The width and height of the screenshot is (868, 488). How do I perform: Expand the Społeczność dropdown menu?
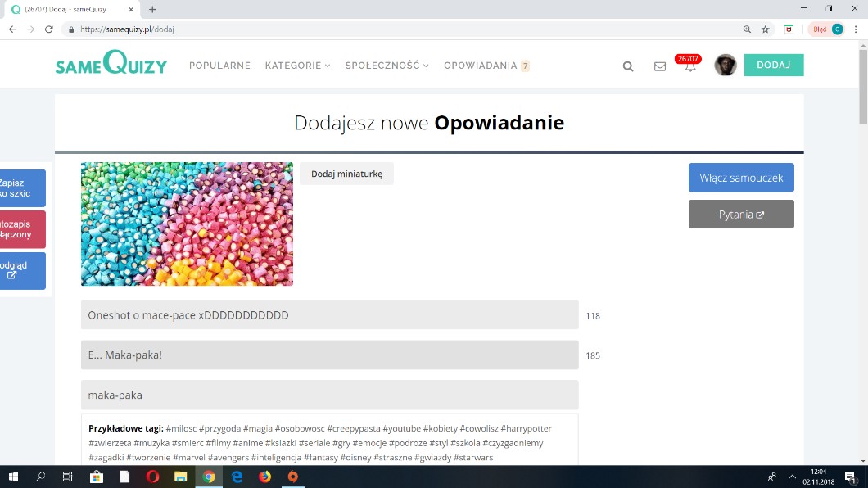(387, 66)
